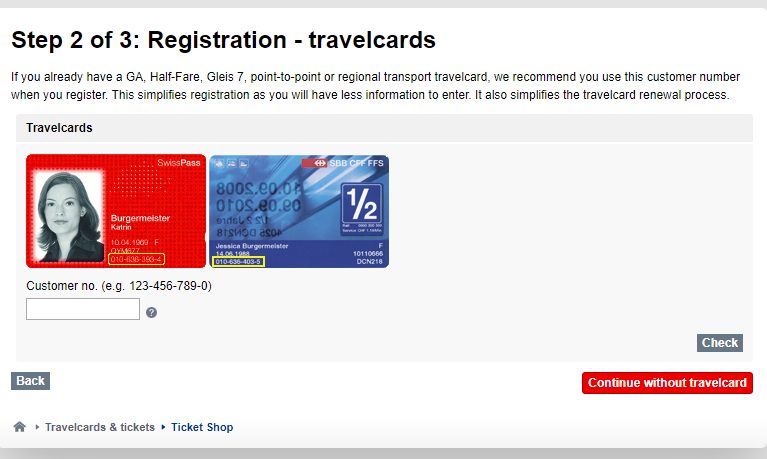767x459 pixels.
Task: Choose Continue without travelcard
Action: click(667, 383)
